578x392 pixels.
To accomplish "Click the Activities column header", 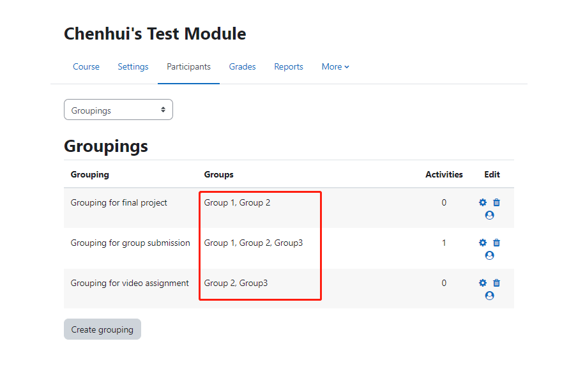I will pyautogui.click(x=444, y=175).
